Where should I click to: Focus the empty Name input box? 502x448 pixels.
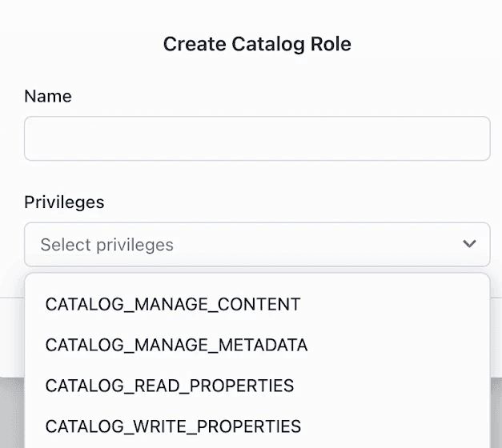(256, 138)
